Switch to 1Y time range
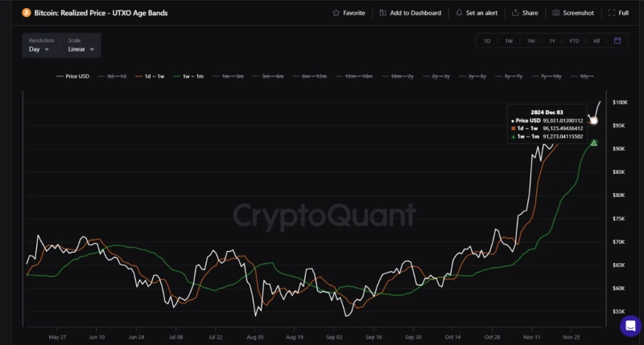The image size is (644, 345). (551, 40)
